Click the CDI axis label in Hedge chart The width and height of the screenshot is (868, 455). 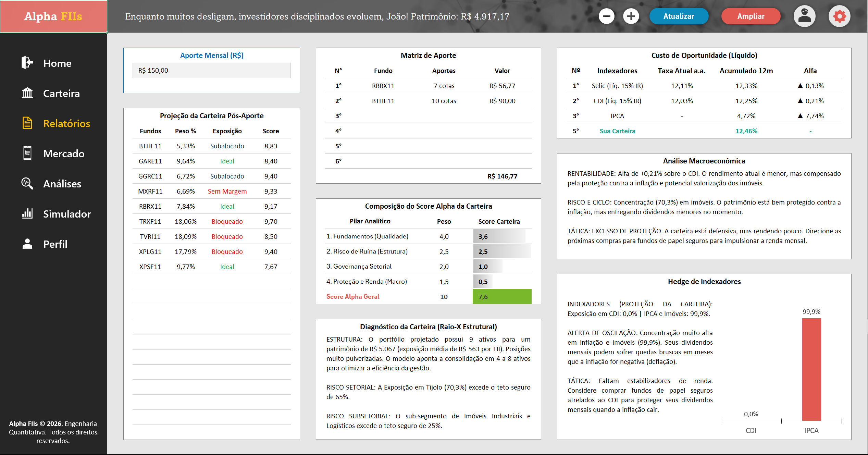click(x=751, y=430)
